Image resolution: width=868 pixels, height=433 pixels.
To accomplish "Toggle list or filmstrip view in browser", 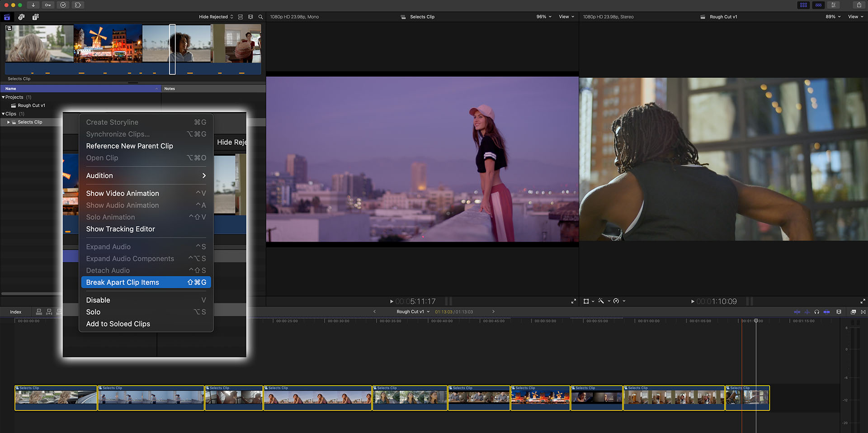I will click(x=241, y=17).
